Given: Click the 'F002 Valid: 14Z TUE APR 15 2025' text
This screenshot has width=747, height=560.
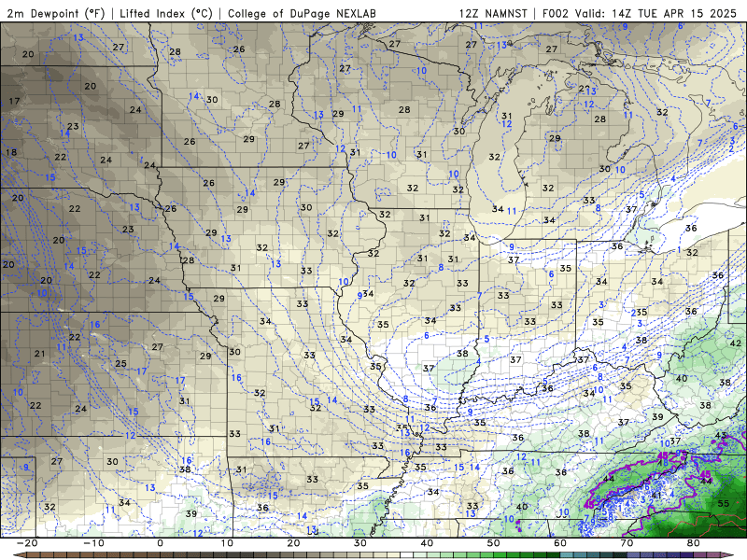Looking at the screenshot, I should tap(640, 13).
